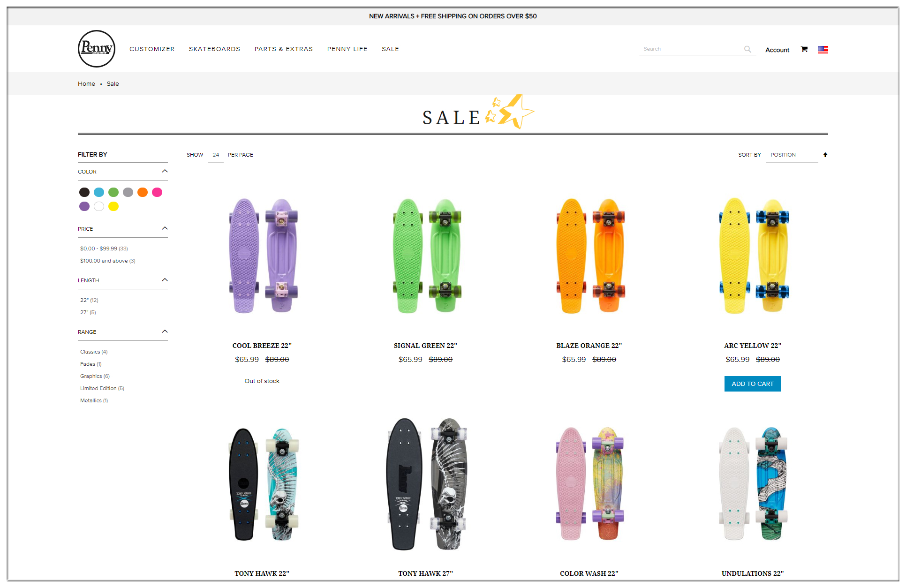Filter by pink color swatch
This screenshot has height=588, width=906.
157,192
